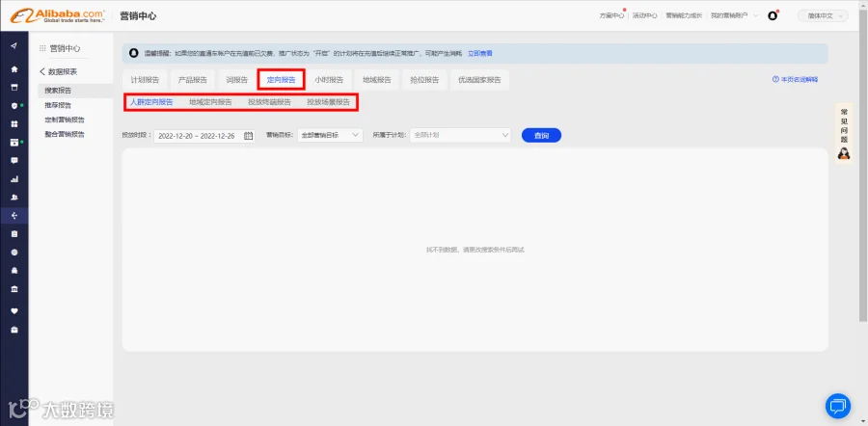Screen dimensions: 868x426
Task: Open the notification bell in the header
Action: (773, 16)
